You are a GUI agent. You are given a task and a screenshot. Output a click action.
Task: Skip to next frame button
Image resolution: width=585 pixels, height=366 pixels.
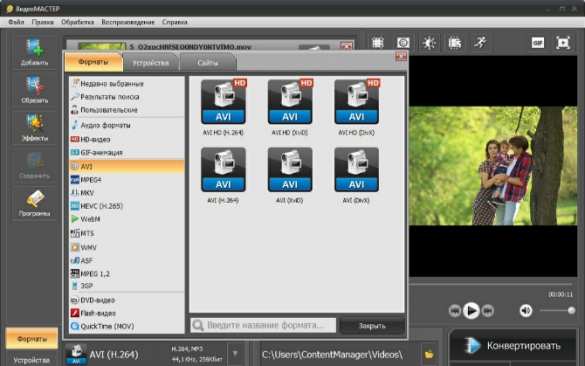click(x=488, y=310)
